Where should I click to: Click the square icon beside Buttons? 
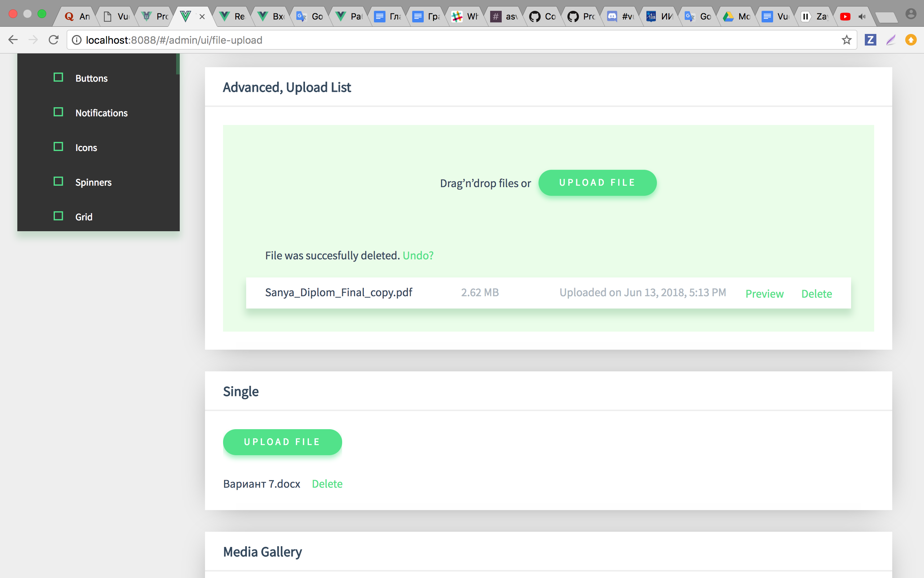point(58,78)
